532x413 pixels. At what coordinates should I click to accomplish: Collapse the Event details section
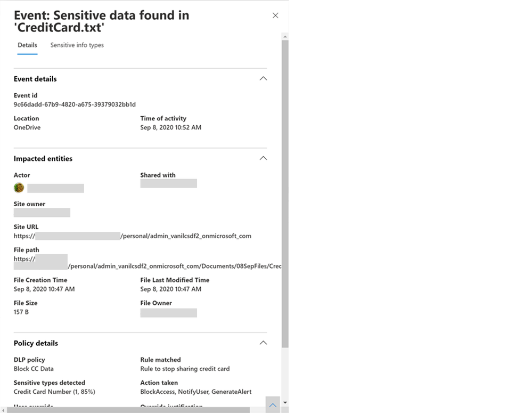263,78
